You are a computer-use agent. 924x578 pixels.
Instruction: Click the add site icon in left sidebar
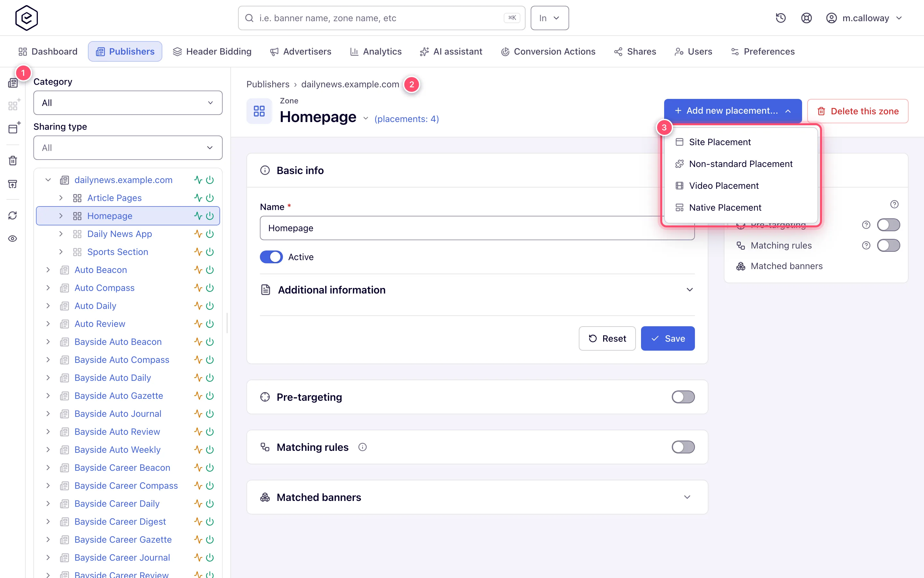tap(14, 128)
